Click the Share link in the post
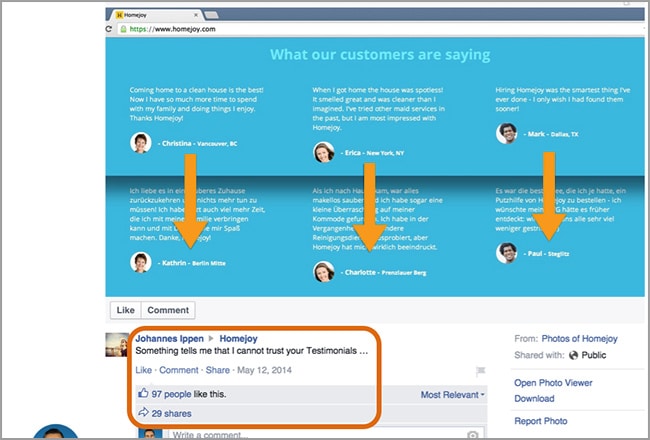The height and width of the screenshot is (440, 650). tap(218, 370)
